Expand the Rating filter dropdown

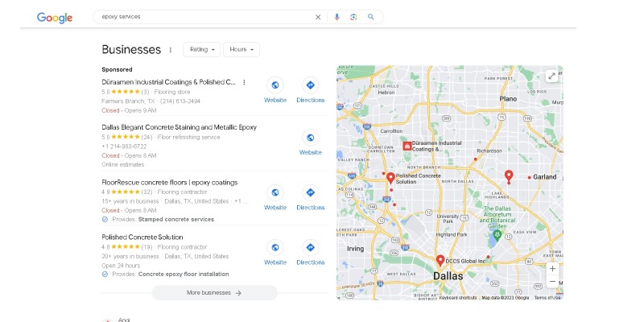[x=202, y=49]
